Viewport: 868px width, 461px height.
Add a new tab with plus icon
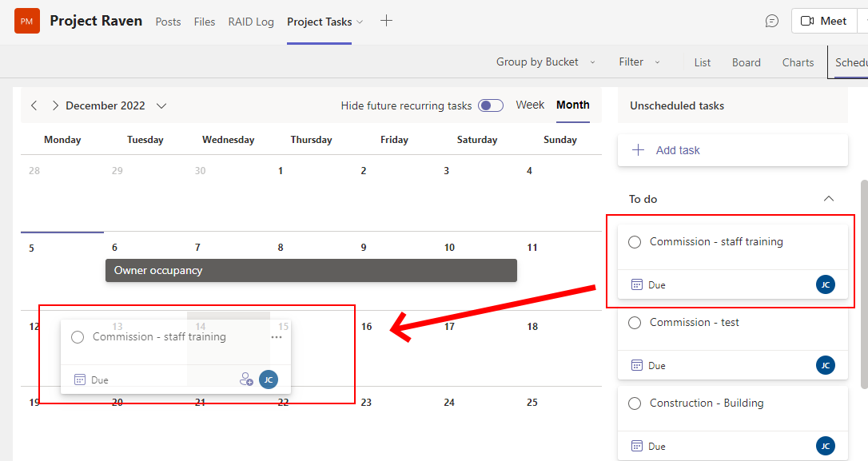tap(386, 21)
